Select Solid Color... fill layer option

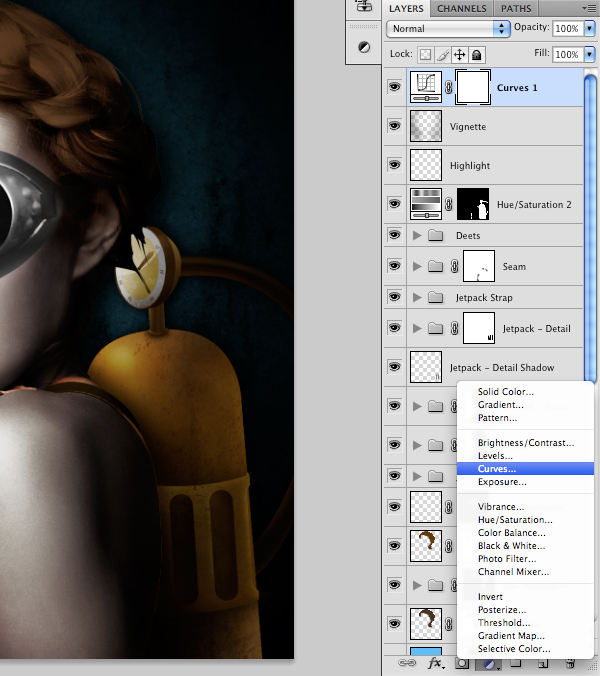(x=525, y=391)
